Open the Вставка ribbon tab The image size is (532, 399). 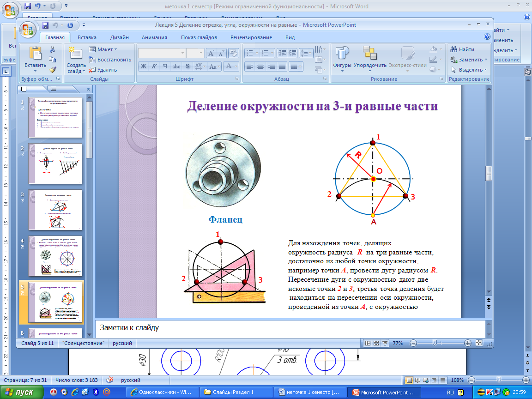[87, 37]
